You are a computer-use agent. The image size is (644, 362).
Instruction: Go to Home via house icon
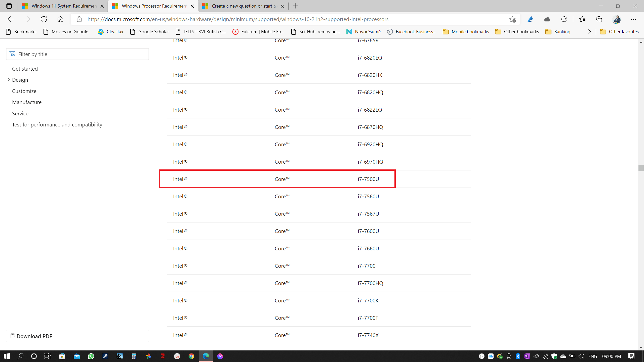(x=60, y=19)
